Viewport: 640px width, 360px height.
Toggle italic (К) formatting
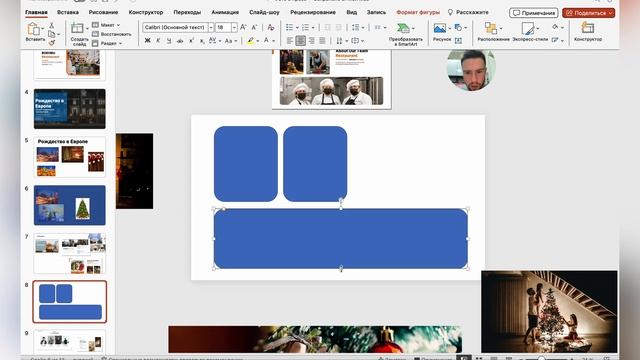(x=158, y=41)
